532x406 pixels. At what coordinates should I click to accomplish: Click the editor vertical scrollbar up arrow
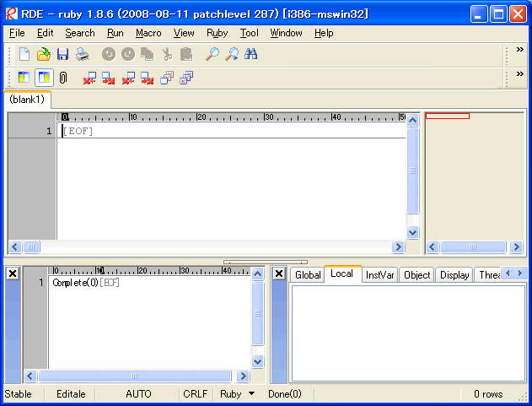tap(412, 120)
